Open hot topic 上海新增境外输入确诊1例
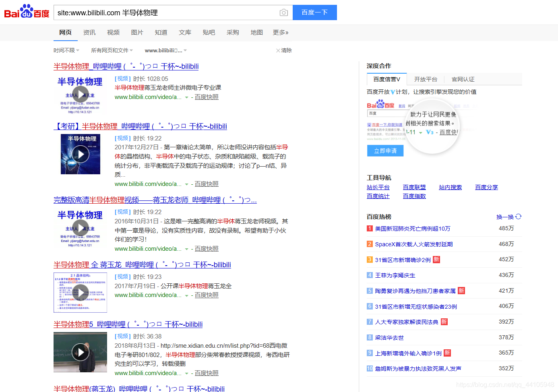558x392 pixels. click(x=408, y=353)
